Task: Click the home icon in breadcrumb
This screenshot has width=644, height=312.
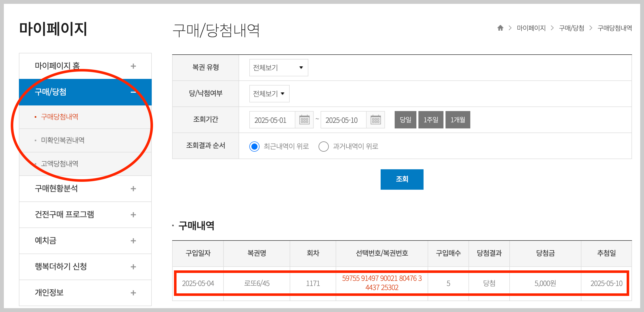Action: [500, 28]
